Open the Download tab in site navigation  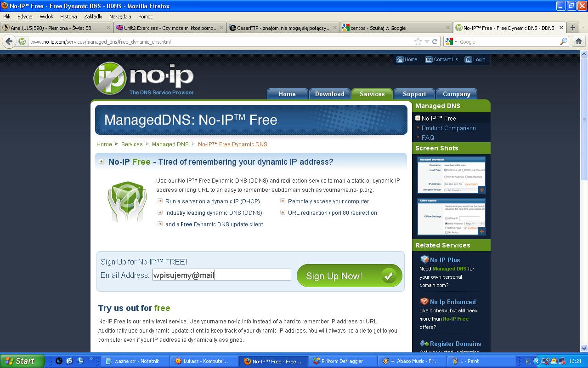330,94
